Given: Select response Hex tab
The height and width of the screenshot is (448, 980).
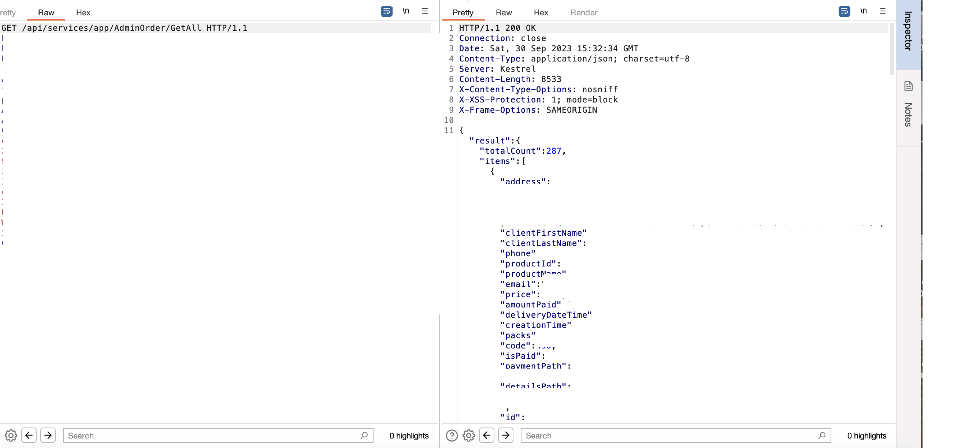Looking at the screenshot, I should (541, 12).
